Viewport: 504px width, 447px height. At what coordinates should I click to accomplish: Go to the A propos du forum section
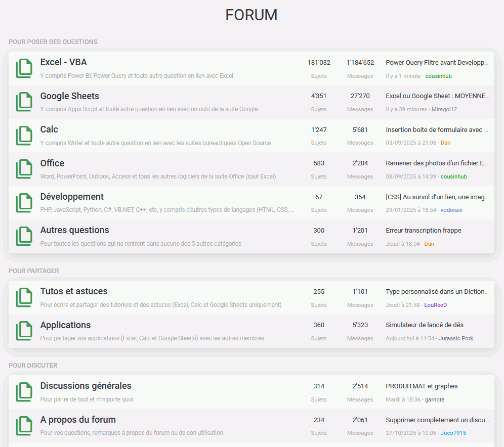point(78,420)
